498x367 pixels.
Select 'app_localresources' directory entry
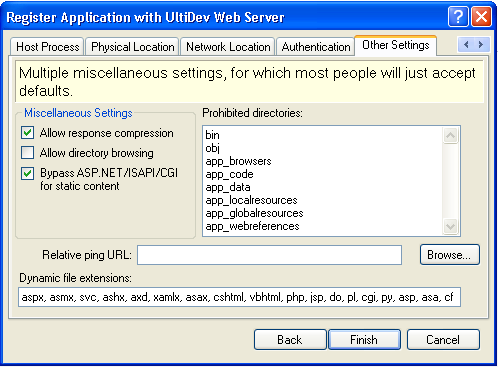click(x=251, y=200)
